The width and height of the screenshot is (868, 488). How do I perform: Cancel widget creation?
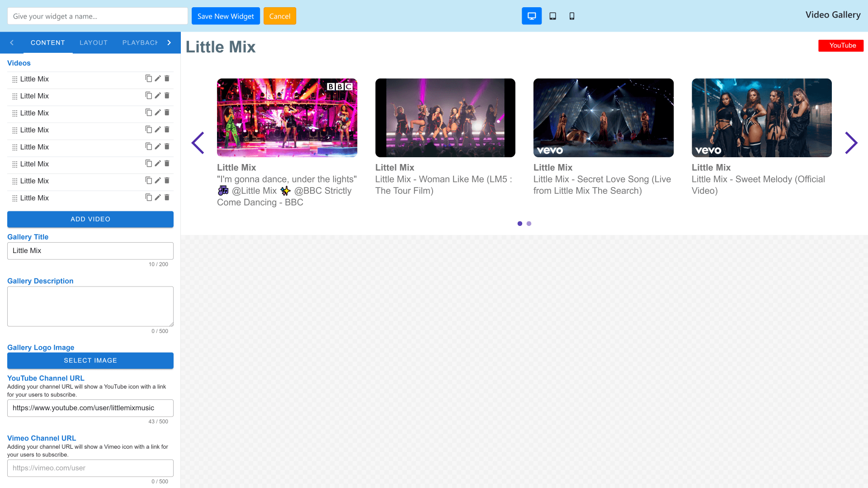[280, 16]
